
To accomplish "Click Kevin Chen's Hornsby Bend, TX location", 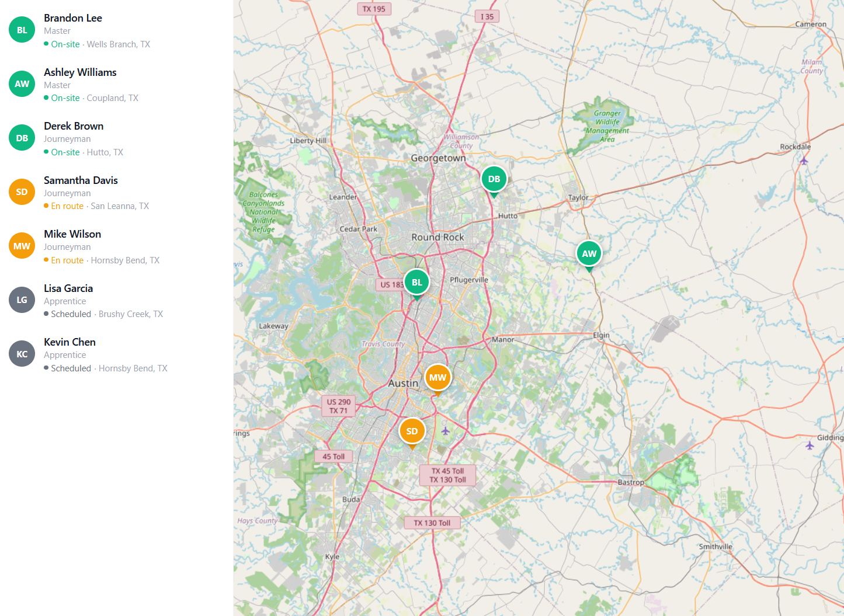I will coord(133,368).
